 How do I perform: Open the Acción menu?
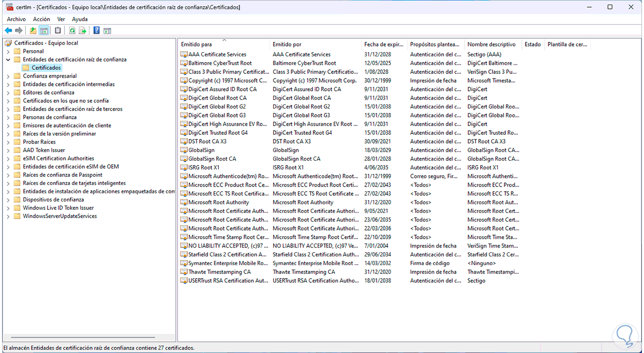tap(42, 19)
